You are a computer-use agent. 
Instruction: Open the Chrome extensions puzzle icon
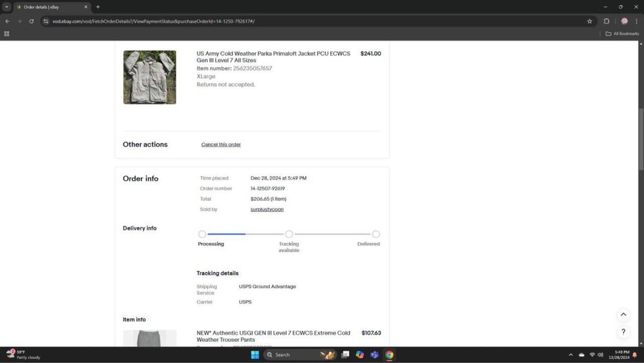pyautogui.click(x=606, y=21)
